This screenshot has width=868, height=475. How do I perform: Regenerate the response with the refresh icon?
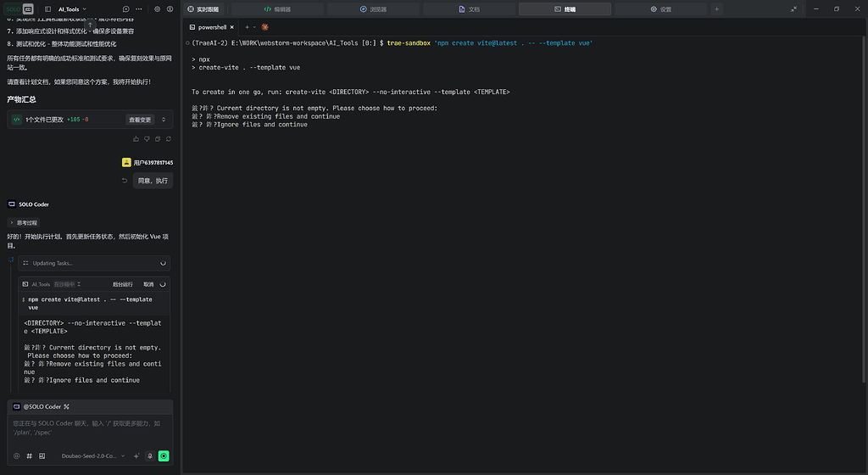(169, 139)
